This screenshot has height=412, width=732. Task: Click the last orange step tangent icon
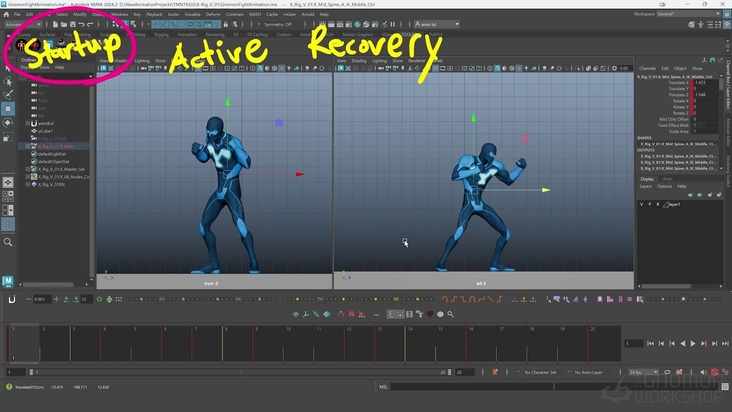tap(500, 299)
